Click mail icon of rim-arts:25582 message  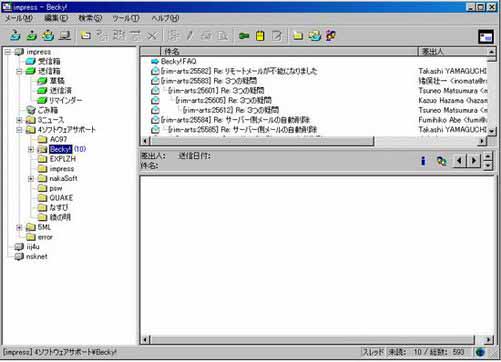(x=155, y=71)
